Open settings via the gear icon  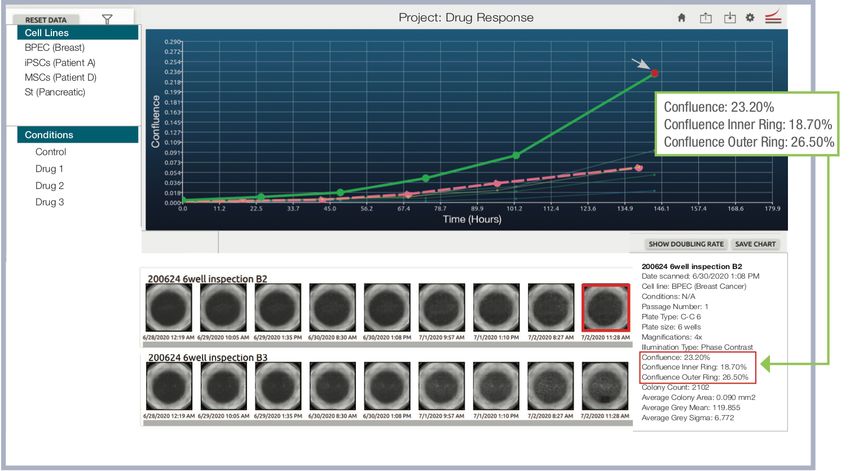750,17
